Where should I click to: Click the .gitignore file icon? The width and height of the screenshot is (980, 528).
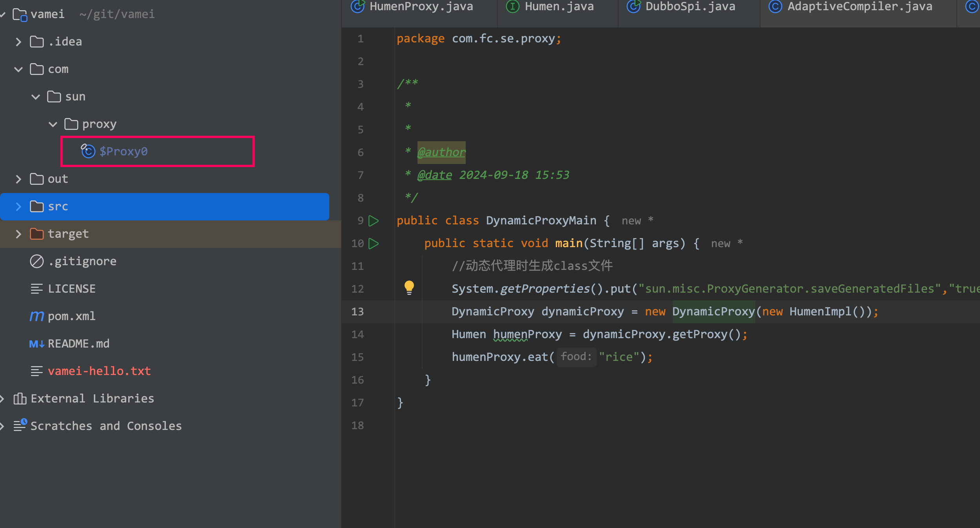pyautogui.click(x=36, y=261)
